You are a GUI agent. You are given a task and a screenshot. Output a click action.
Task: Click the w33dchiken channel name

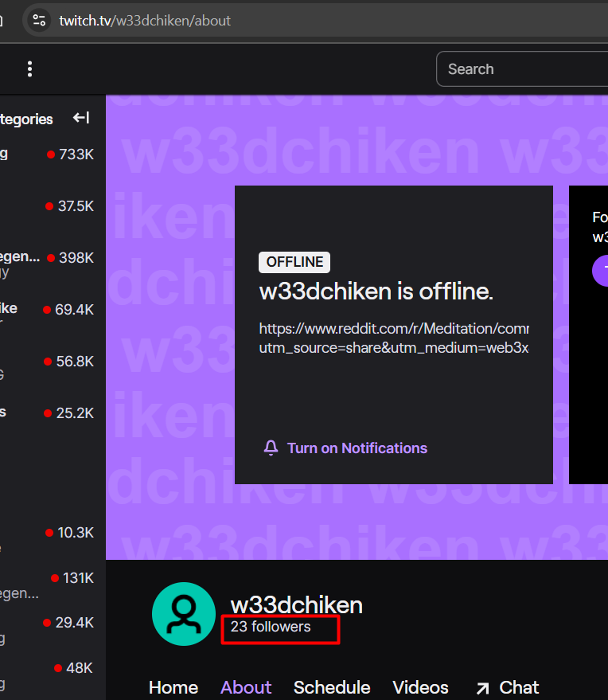pos(296,605)
